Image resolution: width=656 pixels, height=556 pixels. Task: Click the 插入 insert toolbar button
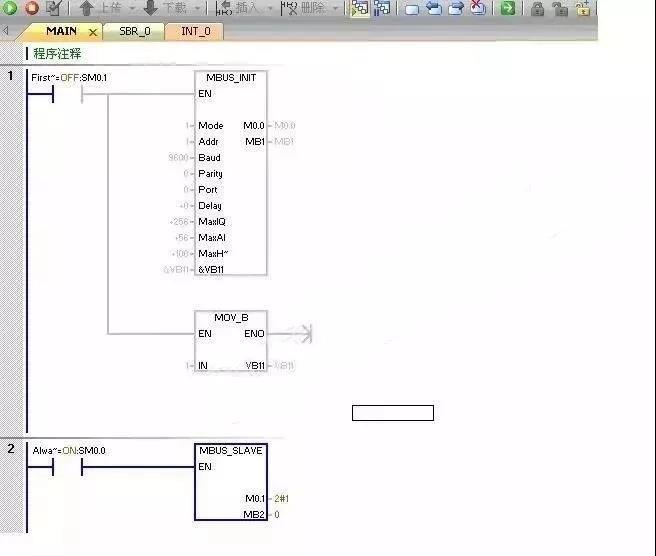pyautogui.click(x=238, y=8)
